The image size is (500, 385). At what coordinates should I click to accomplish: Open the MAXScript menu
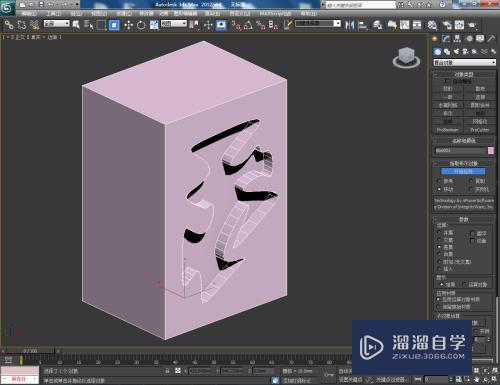275,14
